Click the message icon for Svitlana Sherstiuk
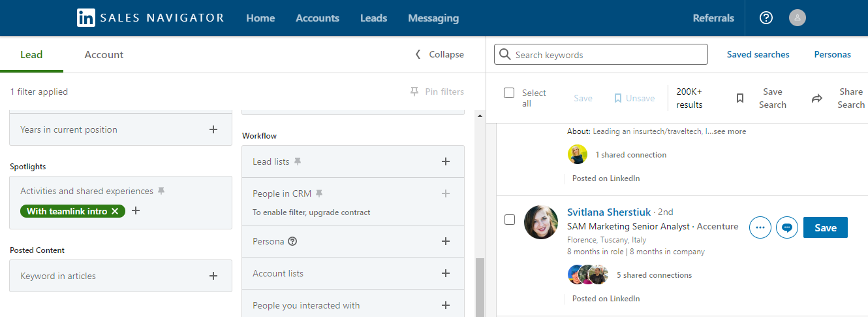Image resolution: width=868 pixels, height=317 pixels. tap(787, 227)
